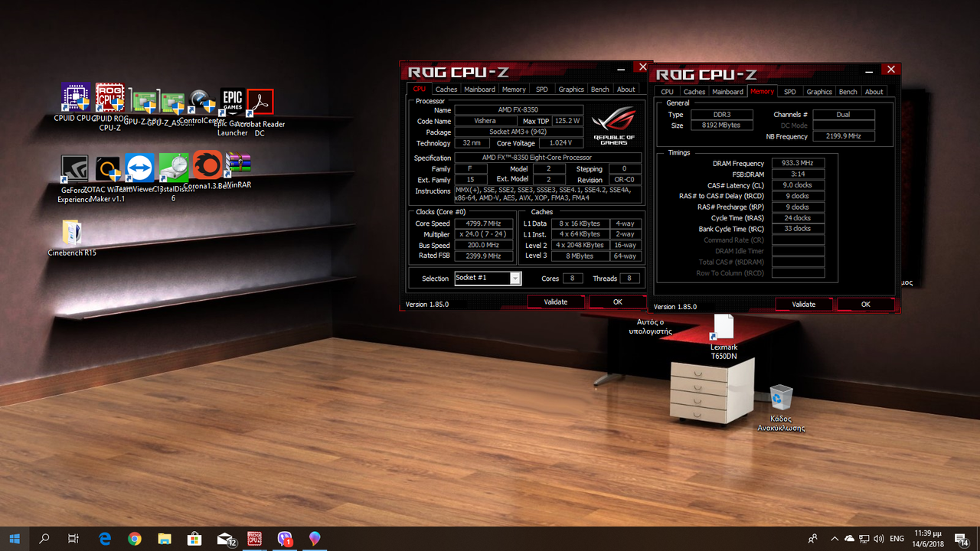The height and width of the screenshot is (551, 980).
Task: Open the Action Center notifications
Action: coord(962,540)
